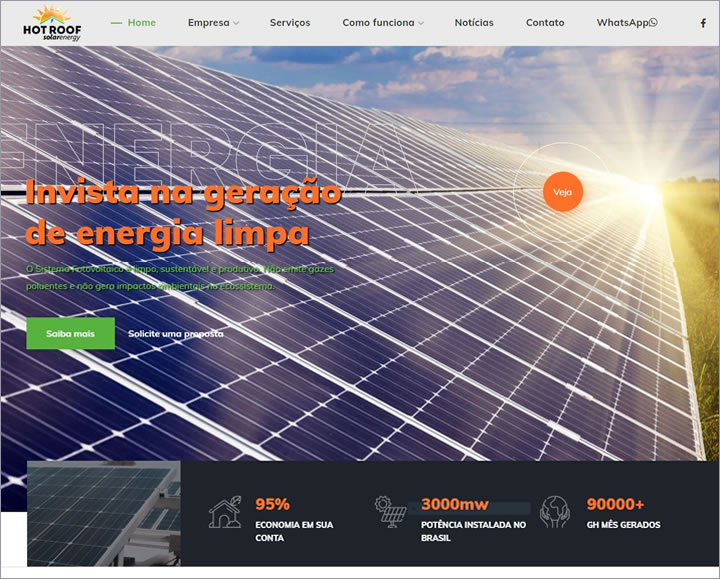This screenshot has height=580, width=720.
Task: Click the green Sistema Fotovoltaico description paragraph
Action: coord(180,277)
